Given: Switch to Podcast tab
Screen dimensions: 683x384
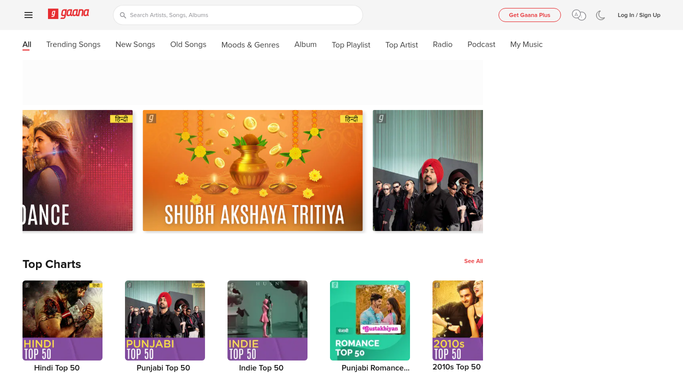Looking at the screenshot, I should click(x=481, y=44).
